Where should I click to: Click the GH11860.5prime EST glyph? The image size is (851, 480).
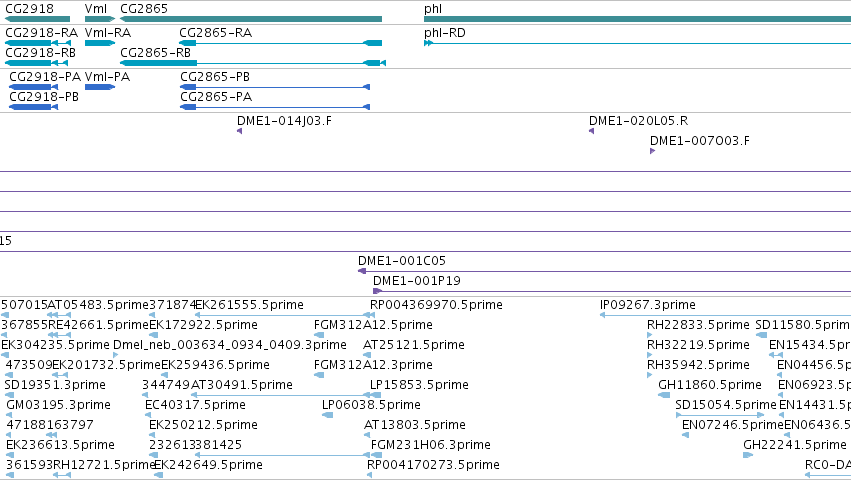(x=664, y=395)
